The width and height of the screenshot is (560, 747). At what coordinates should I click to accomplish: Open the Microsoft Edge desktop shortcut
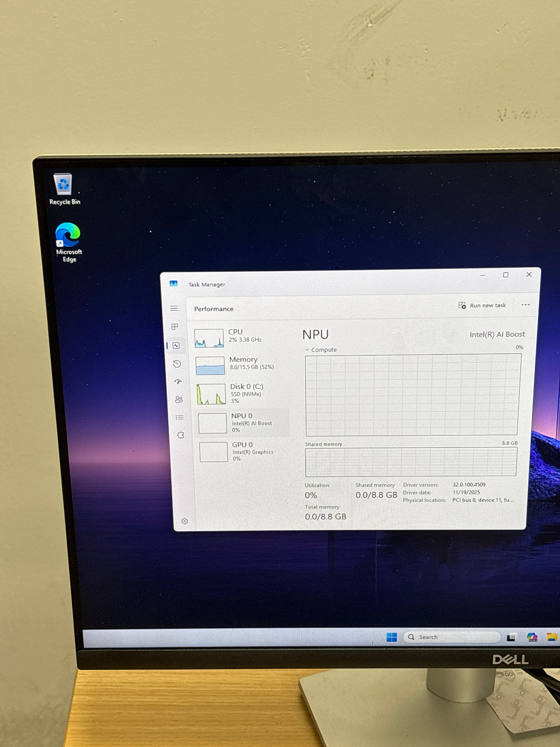point(69,243)
